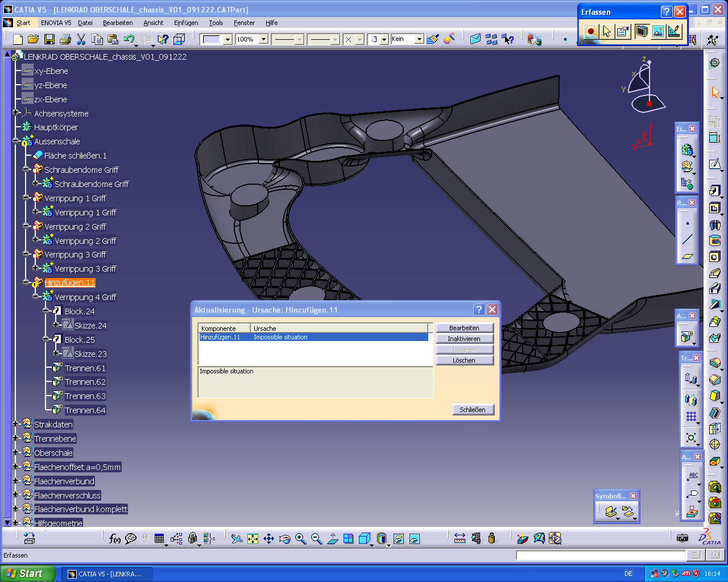Click the Copy icon in the toolbar
Viewport: 728px width, 582px height.
97,39
